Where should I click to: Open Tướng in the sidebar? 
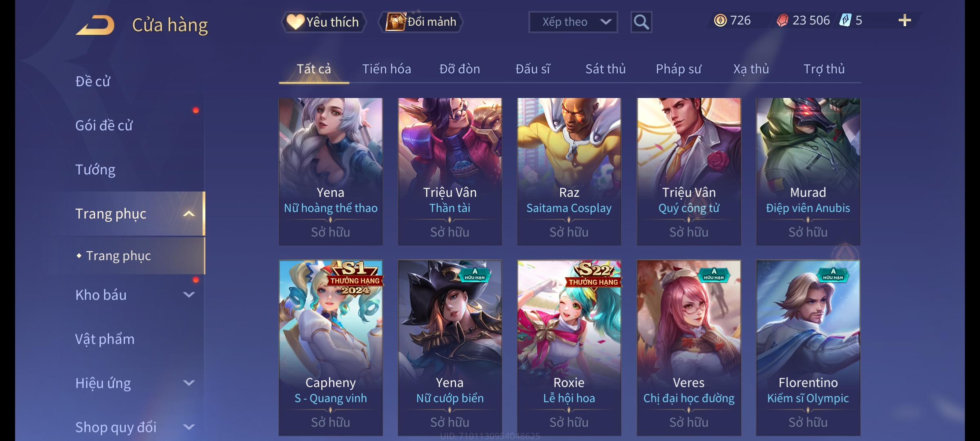(95, 169)
